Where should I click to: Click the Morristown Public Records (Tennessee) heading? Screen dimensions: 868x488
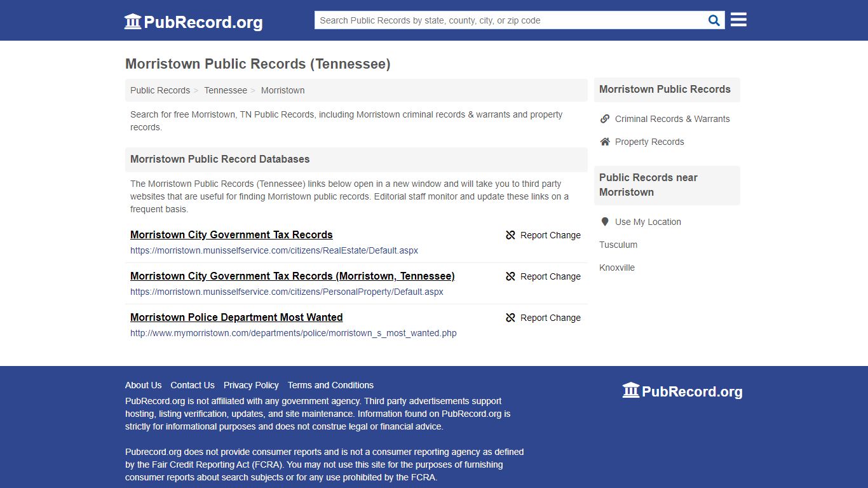coord(258,64)
